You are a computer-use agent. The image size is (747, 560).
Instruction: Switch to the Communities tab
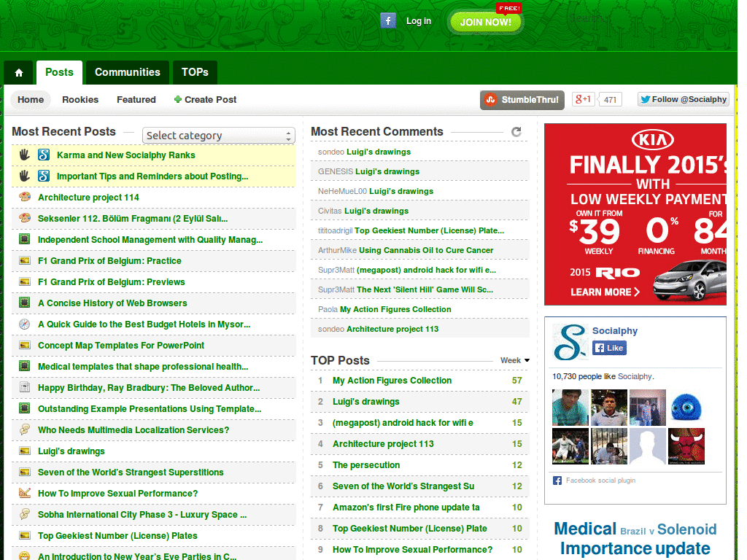coord(128,72)
